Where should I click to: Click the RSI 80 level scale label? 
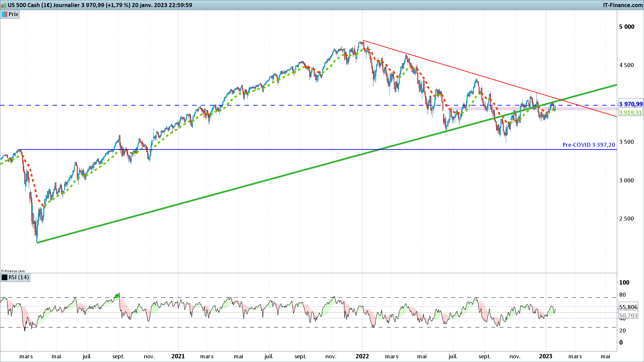623,295
